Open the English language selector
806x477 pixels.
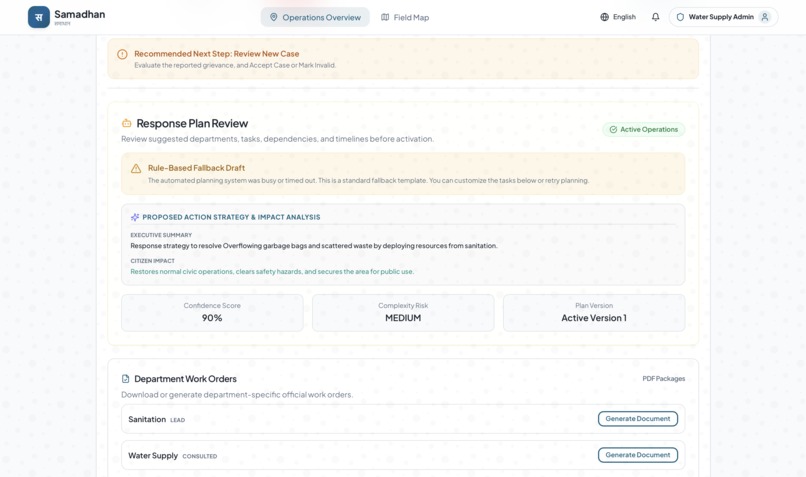tap(618, 17)
